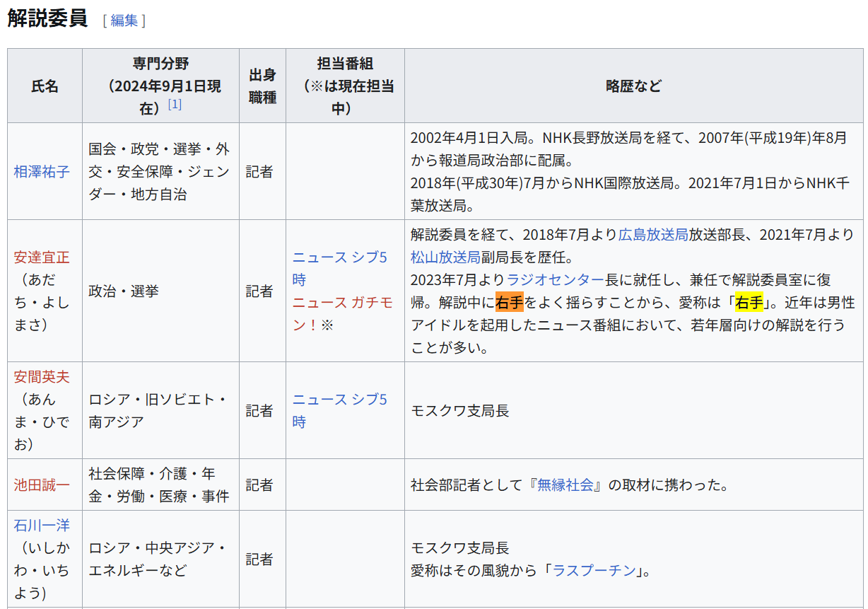Screen dimensions: 868x609
Task: Open the red ニュース ガチモン！ link
Action: click(343, 313)
